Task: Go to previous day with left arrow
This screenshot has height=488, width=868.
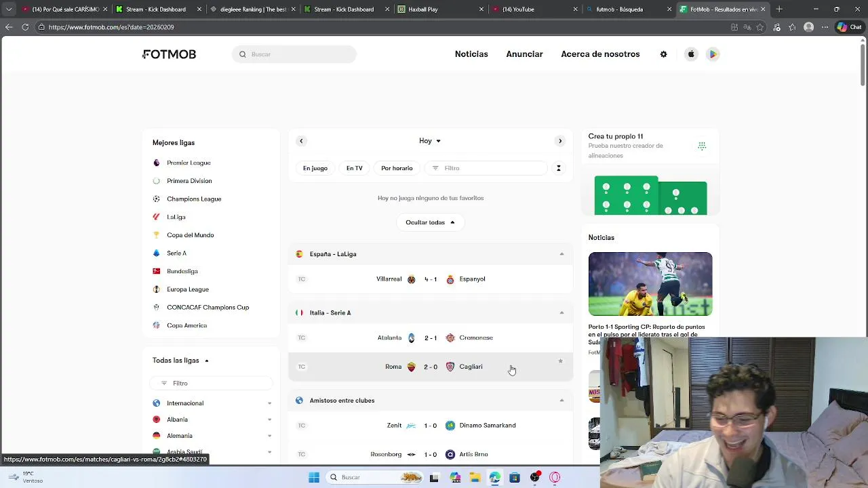Action: point(301,141)
